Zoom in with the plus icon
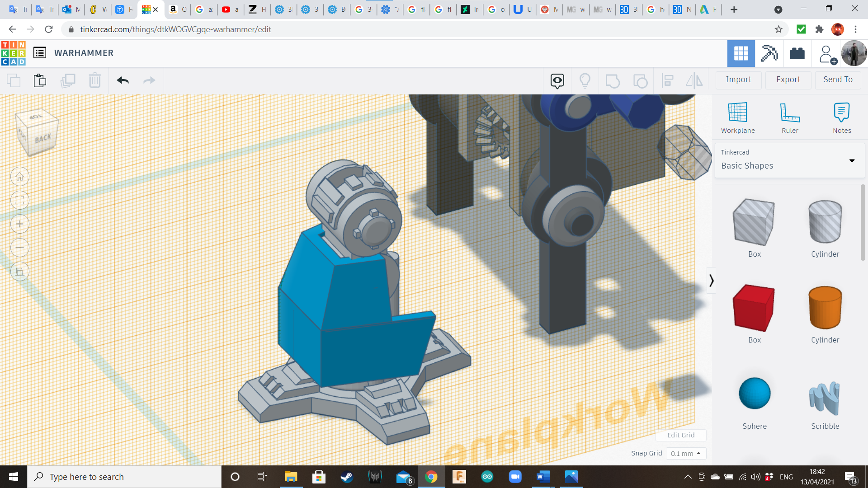Screen dimensions: 868x488 pos(20,224)
